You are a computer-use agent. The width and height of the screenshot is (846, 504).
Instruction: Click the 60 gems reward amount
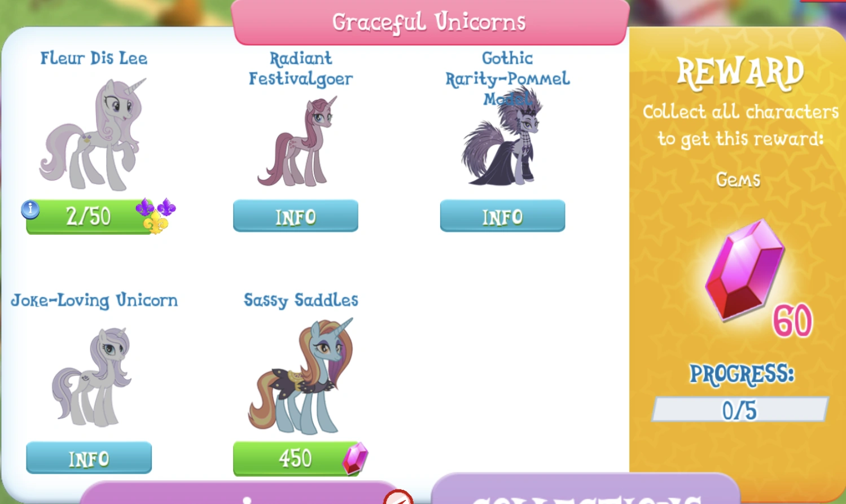[792, 321]
